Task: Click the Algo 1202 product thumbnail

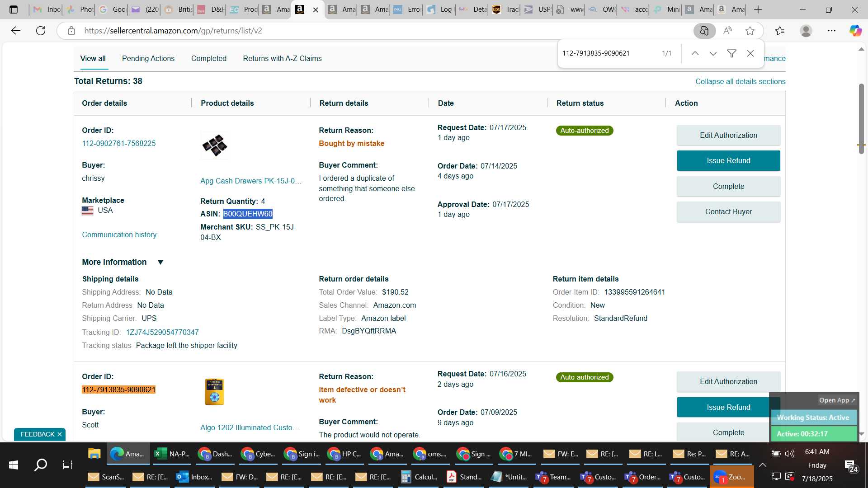Action: [214, 392]
